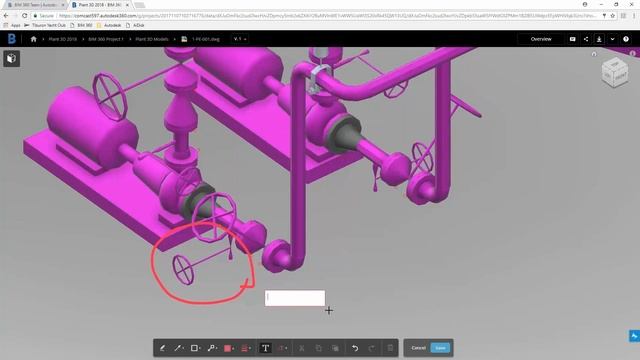Open the BIM 360 bookmark
Screen dimensions: 640x360
(81, 25)
